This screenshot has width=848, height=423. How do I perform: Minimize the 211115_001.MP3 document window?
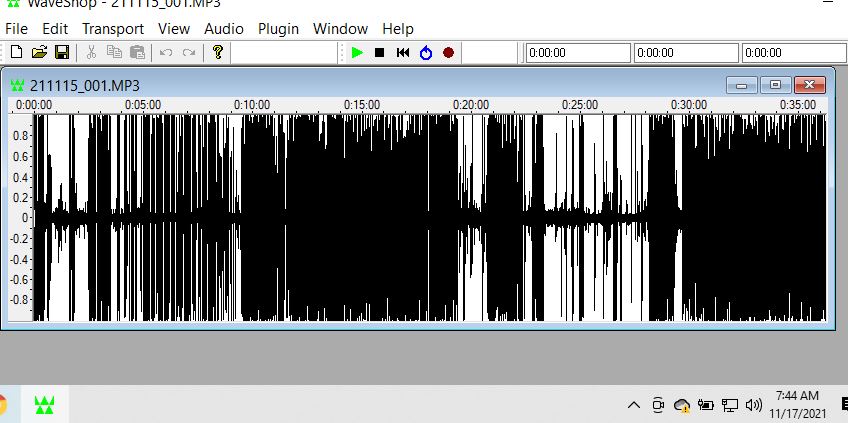tap(741, 85)
